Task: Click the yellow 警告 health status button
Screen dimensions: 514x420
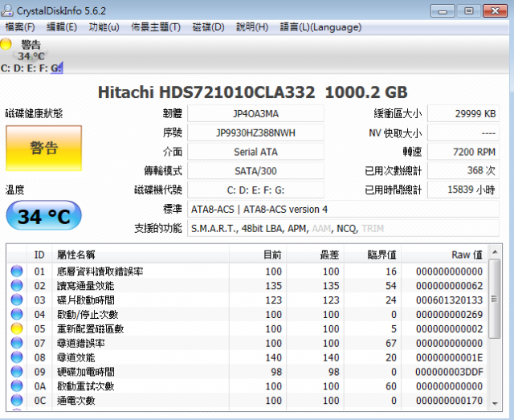Action: click(43, 149)
